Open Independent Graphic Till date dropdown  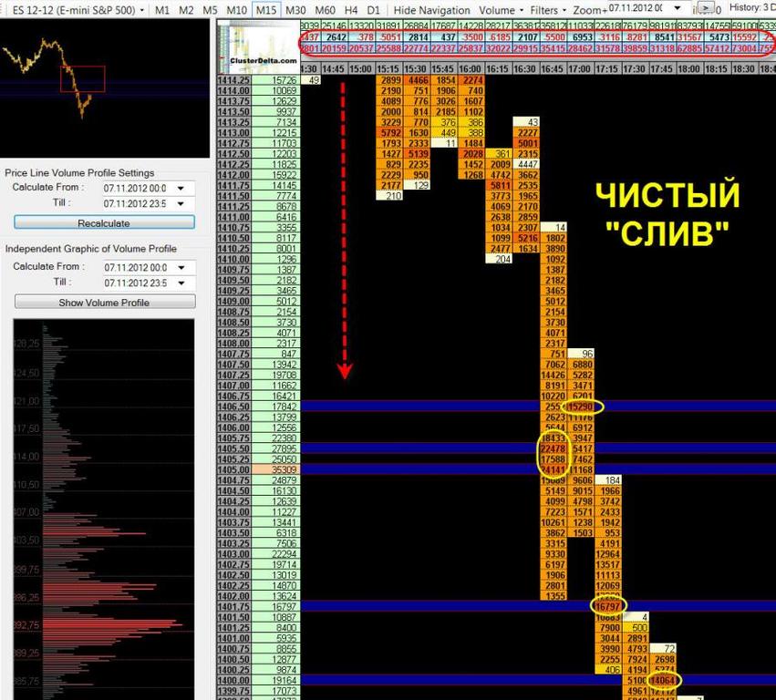[x=181, y=283]
